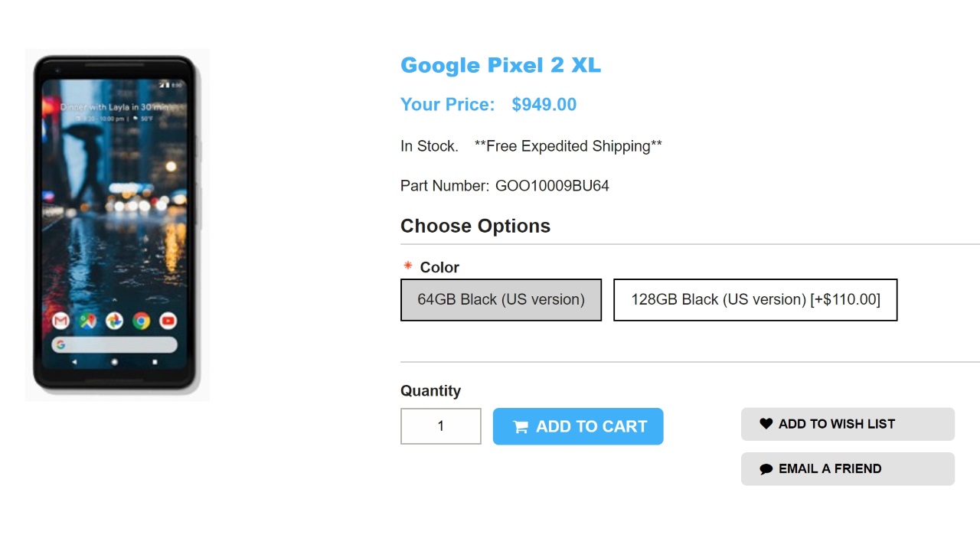Click the Choose Options heading
Image resolution: width=980 pixels, height=551 pixels.
pyautogui.click(x=475, y=227)
